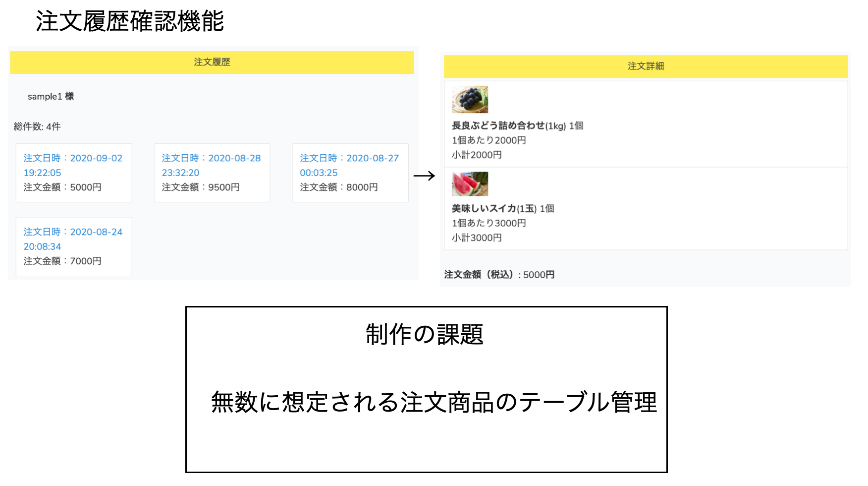Open the order dated 2020-08-28 23:32:20
This screenshot has height=486, width=868.
pyautogui.click(x=212, y=166)
